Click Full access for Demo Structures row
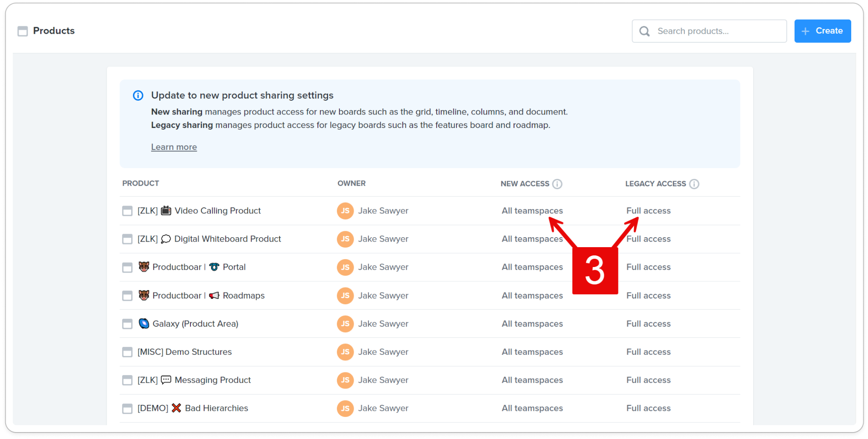Viewport: 868px width, 439px height. coord(648,352)
